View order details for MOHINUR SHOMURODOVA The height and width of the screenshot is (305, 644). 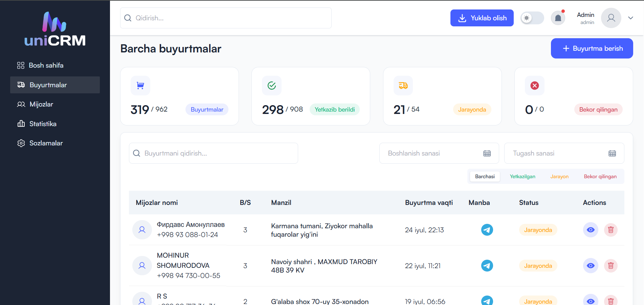(x=591, y=266)
